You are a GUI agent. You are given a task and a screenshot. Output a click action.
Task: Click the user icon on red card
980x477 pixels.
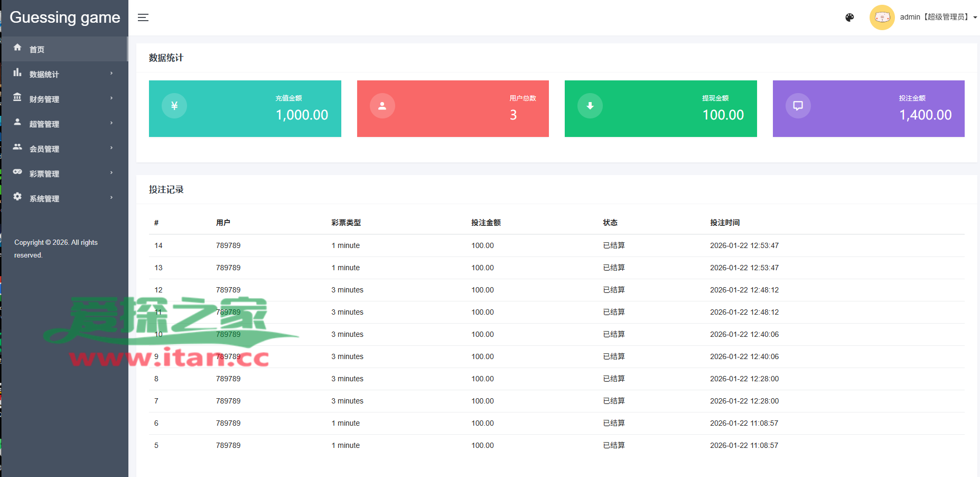[x=382, y=106]
